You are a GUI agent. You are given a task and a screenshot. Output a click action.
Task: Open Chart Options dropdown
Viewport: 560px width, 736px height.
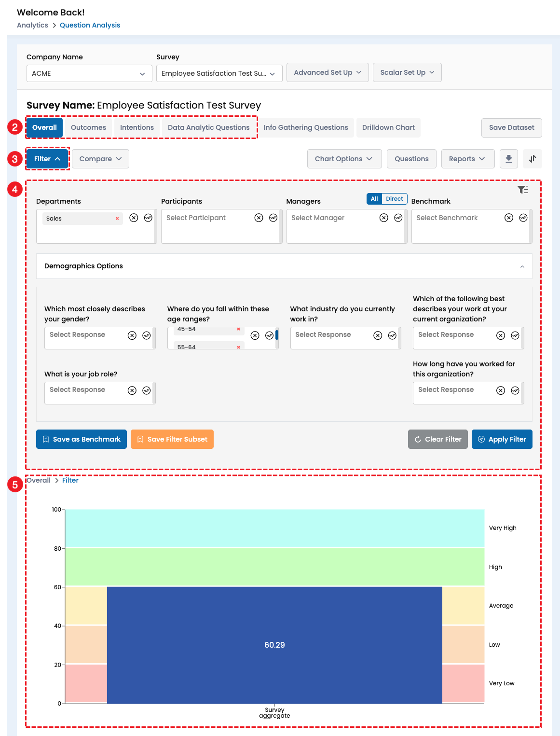(344, 159)
